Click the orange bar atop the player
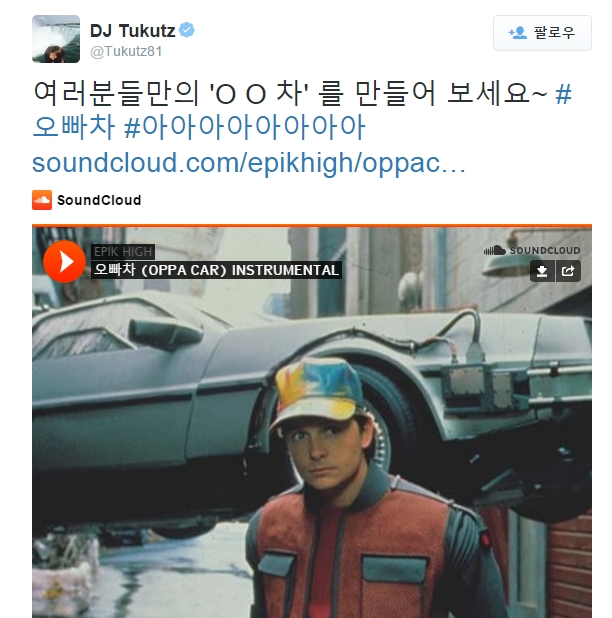This screenshot has height=618, width=612. 312,225
